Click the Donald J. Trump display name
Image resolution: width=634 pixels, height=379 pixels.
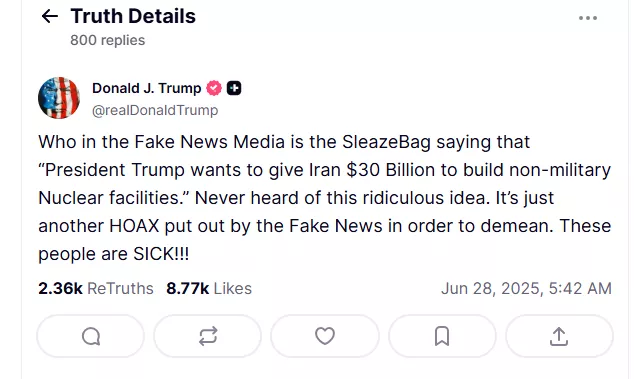point(146,88)
